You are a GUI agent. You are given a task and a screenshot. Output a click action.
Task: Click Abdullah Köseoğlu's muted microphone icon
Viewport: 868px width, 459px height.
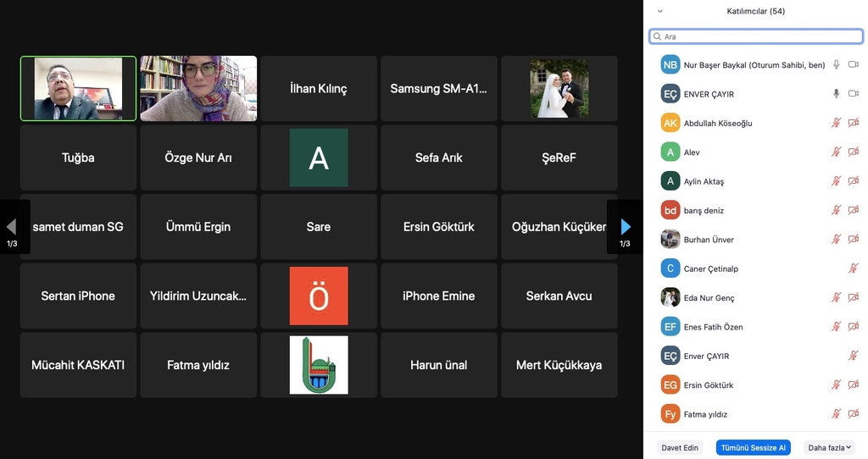(x=836, y=123)
